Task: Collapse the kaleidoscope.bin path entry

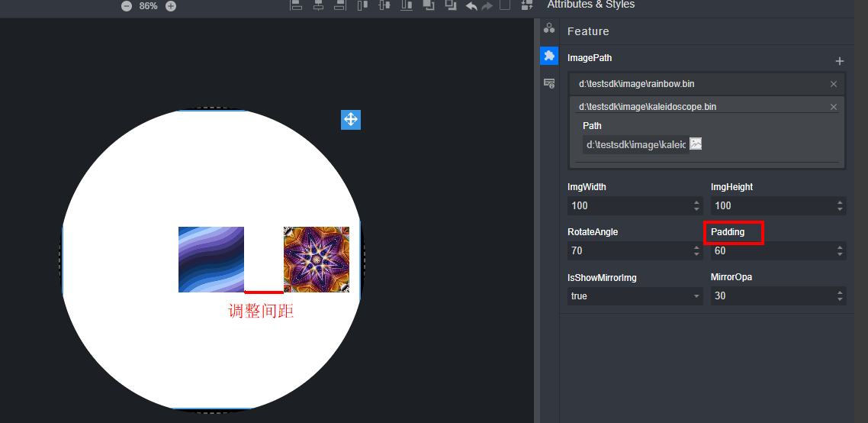Action: pyautogui.click(x=698, y=107)
